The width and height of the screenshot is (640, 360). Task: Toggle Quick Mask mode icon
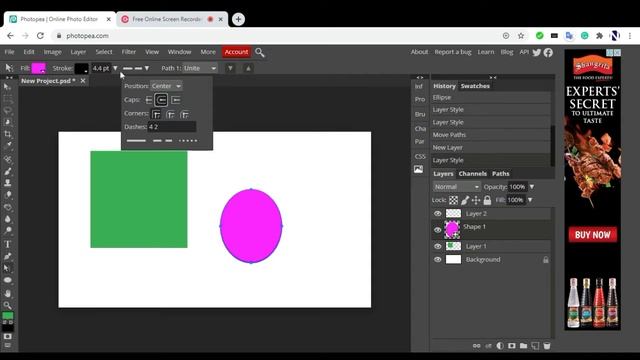pos(7,336)
